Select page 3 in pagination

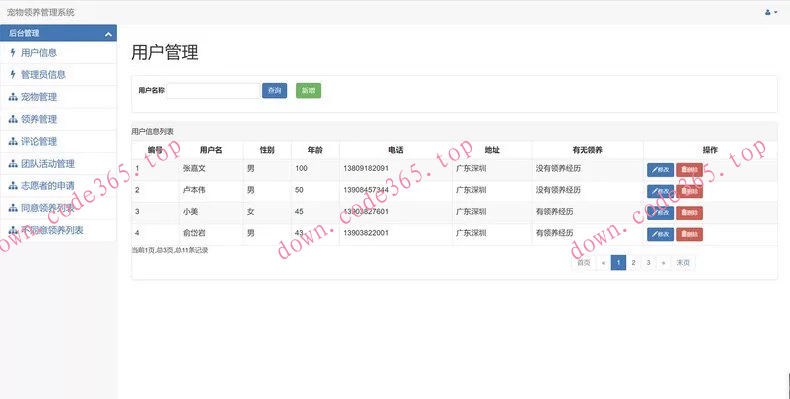[648, 262]
